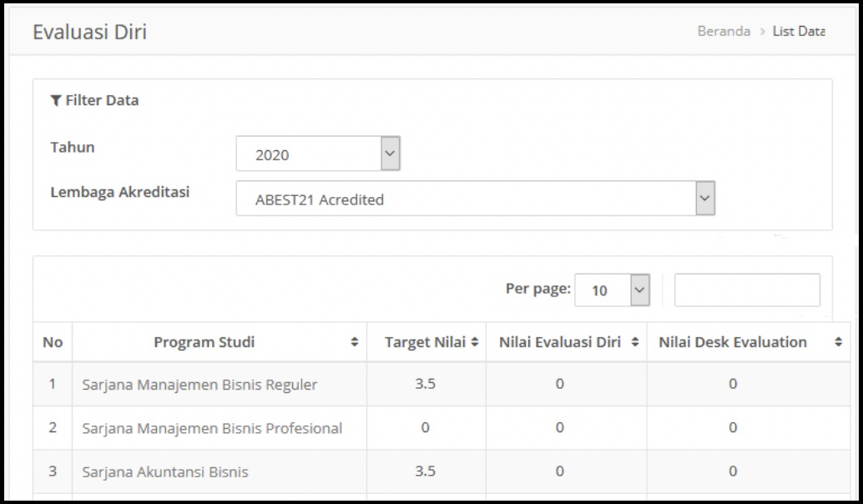
Task: Click Target Nilai 3.5 for Bisnis Reguler
Action: coord(426,384)
